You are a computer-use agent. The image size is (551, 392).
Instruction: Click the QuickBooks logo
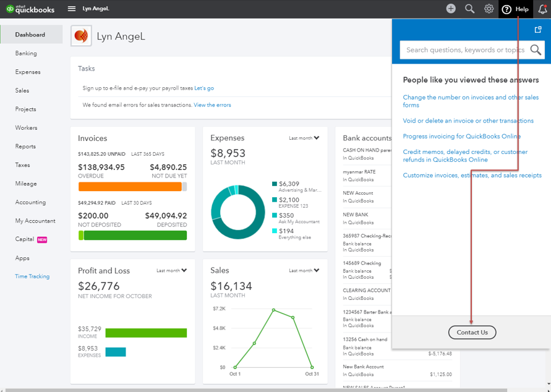pos(30,9)
